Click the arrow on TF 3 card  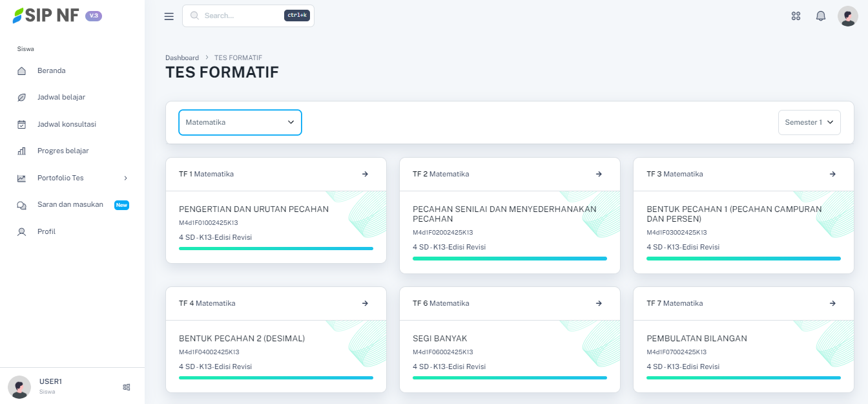832,174
